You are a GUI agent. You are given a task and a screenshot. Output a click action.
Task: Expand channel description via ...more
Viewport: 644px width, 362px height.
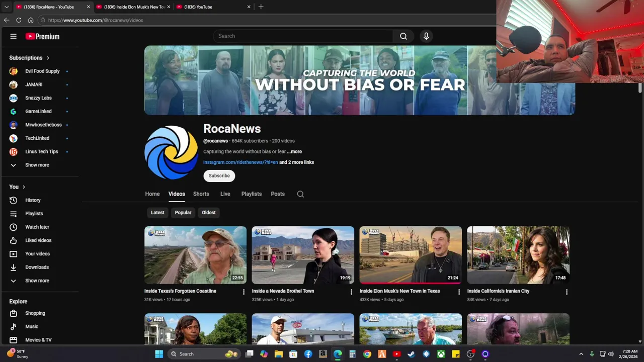pos(294,151)
